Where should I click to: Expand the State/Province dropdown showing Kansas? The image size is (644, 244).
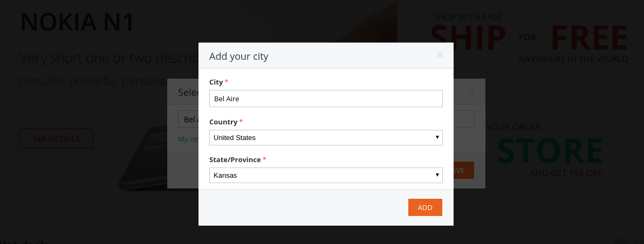[325, 175]
